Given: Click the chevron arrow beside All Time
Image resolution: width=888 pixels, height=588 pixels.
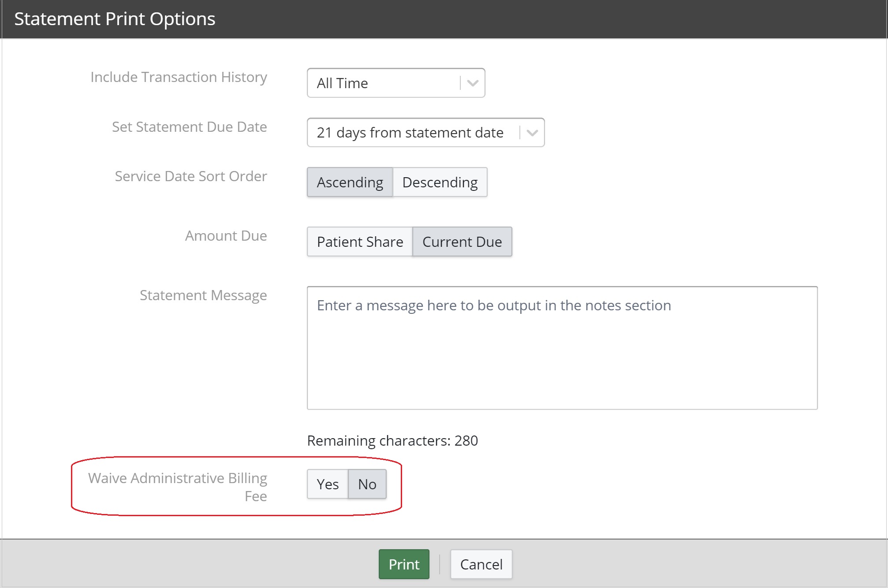Looking at the screenshot, I should click(473, 83).
